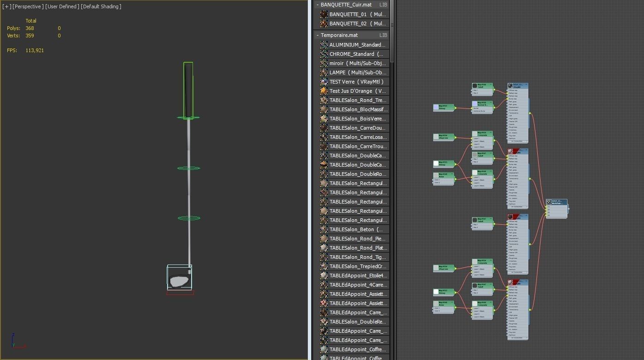Click the LIB label beside BANQUETTE_Cuir.mat
This screenshot has height=360, width=644.
(383, 5)
